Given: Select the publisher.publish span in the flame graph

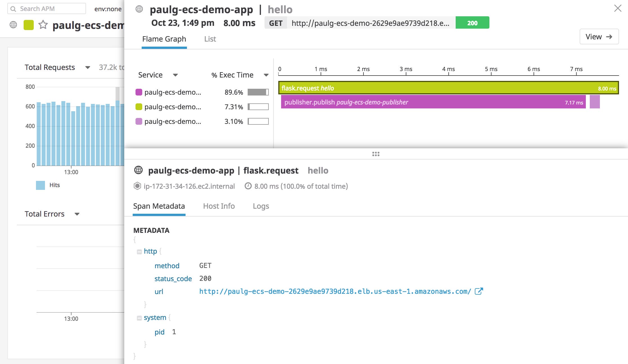Looking at the screenshot, I should click(x=422, y=102).
